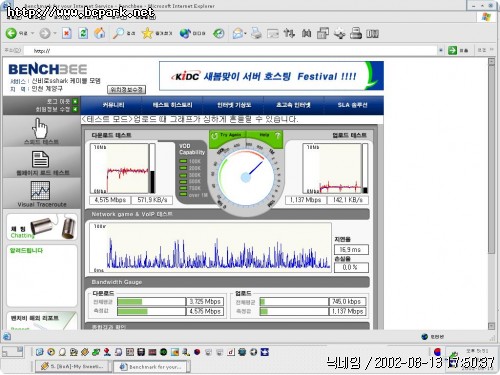Expand the address bar dropdown arrow
Image resolution: width=500 pixels, height=375 pixels.
click(x=441, y=50)
